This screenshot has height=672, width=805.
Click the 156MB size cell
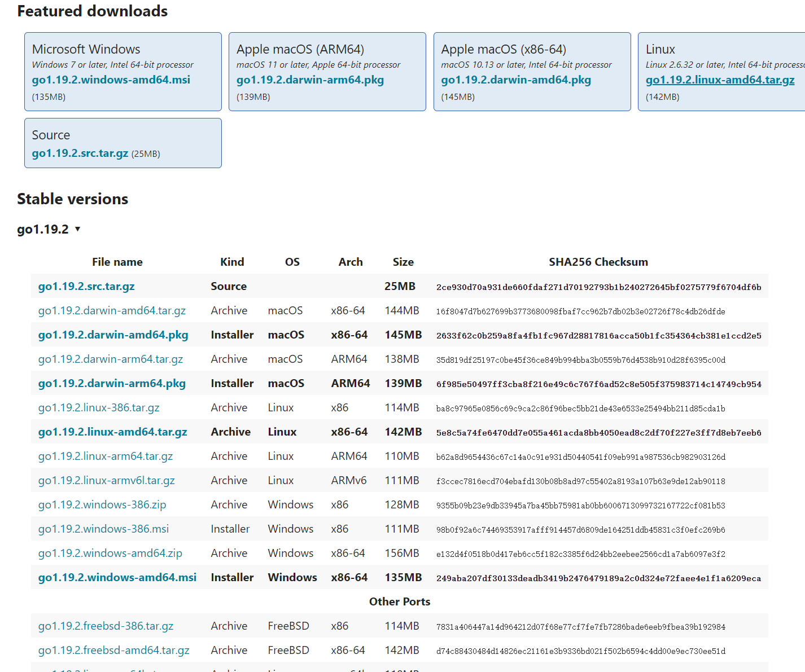point(402,553)
